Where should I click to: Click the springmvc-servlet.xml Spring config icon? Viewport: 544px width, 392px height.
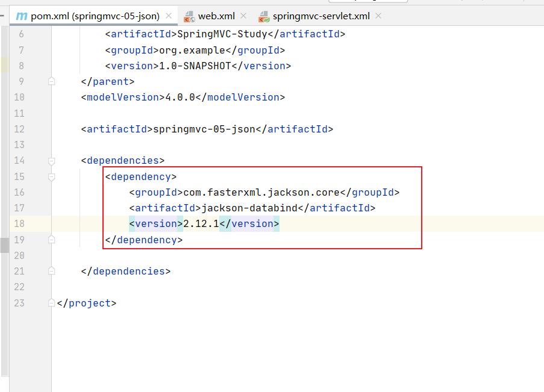263,16
